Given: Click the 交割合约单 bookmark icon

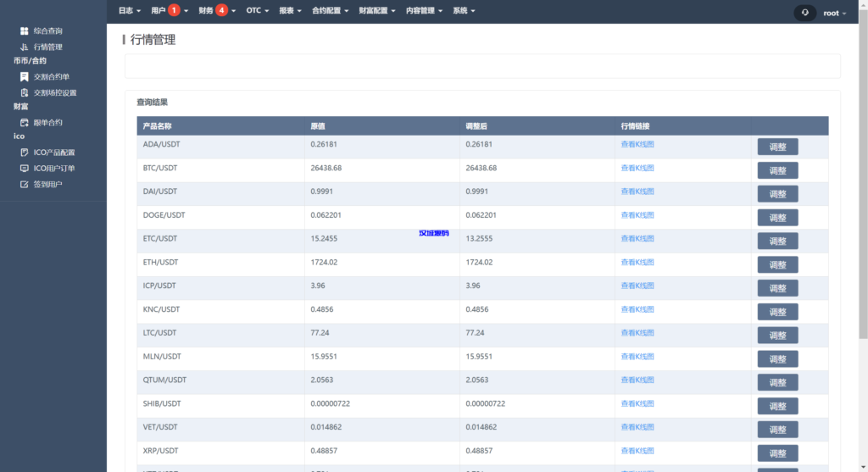Looking at the screenshot, I should coord(25,77).
